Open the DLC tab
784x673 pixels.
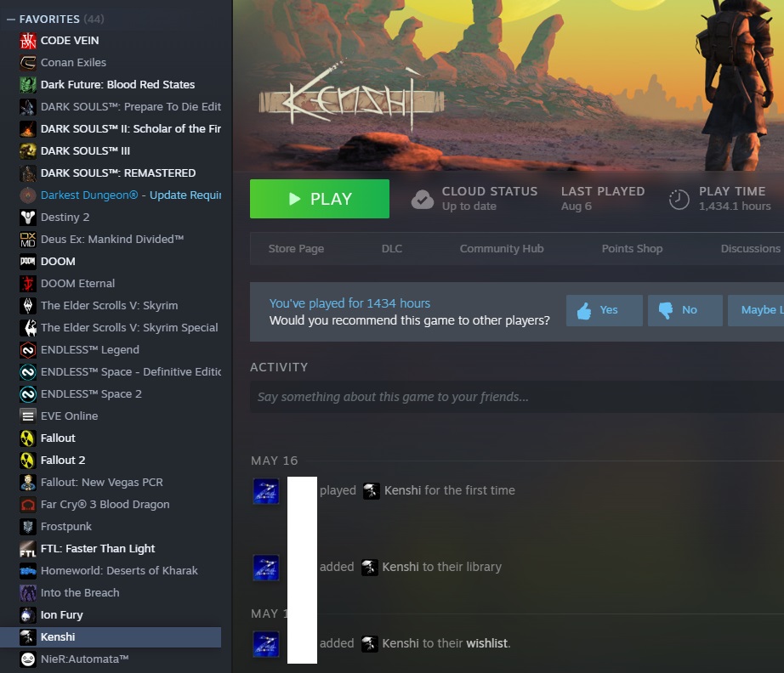[x=391, y=248]
